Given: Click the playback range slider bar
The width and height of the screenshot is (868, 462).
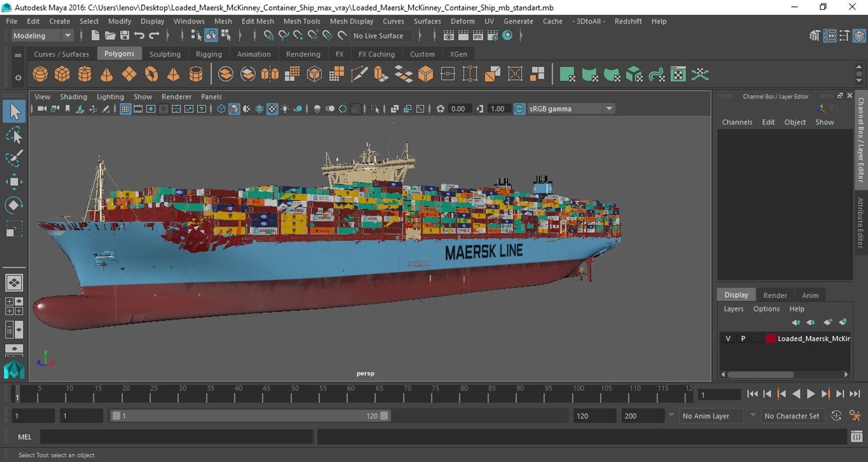Looking at the screenshot, I should pyautogui.click(x=250, y=416).
